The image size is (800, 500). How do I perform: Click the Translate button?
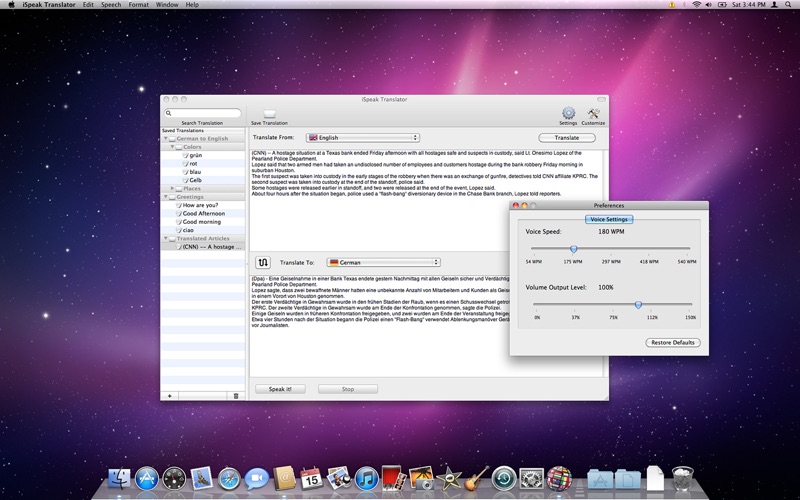pos(567,138)
